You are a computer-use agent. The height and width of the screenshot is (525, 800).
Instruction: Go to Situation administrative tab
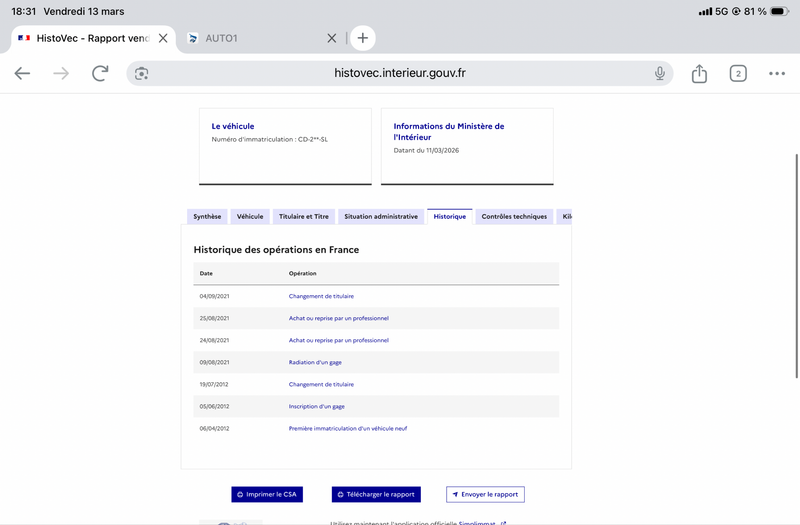click(x=381, y=216)
